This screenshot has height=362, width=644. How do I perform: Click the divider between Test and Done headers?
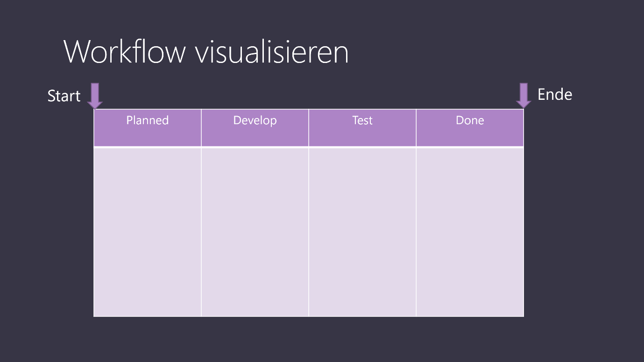416,128
